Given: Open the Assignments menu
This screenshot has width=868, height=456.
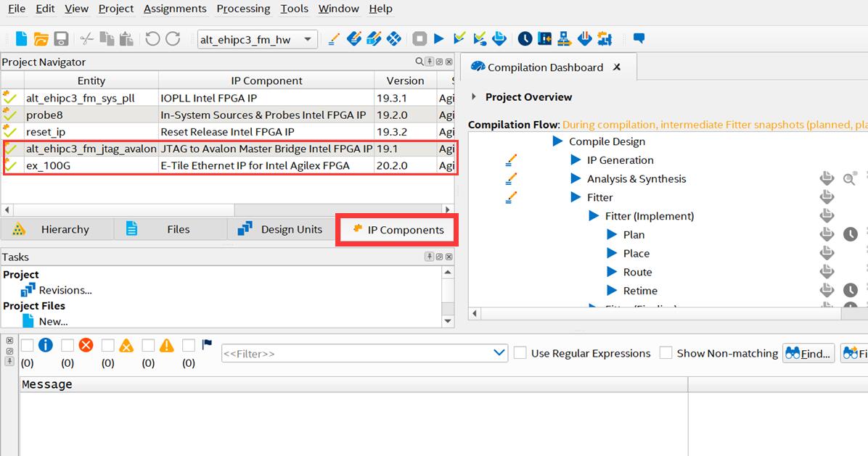Looking at the screenshot, I should (x=175, y=9).
